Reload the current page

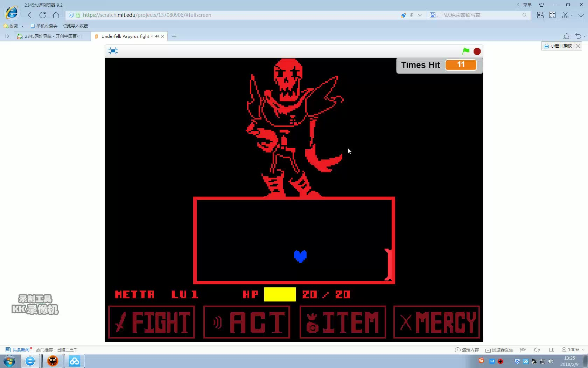pos(43,15)
